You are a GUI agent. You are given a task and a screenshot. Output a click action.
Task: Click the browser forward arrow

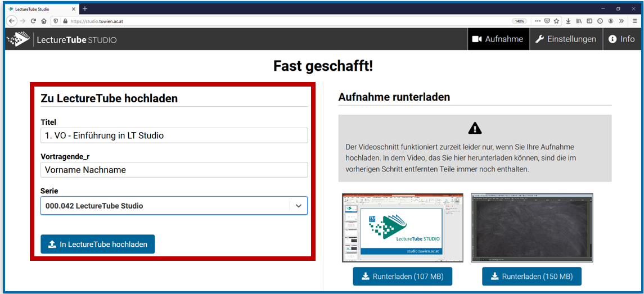point(22,21)
